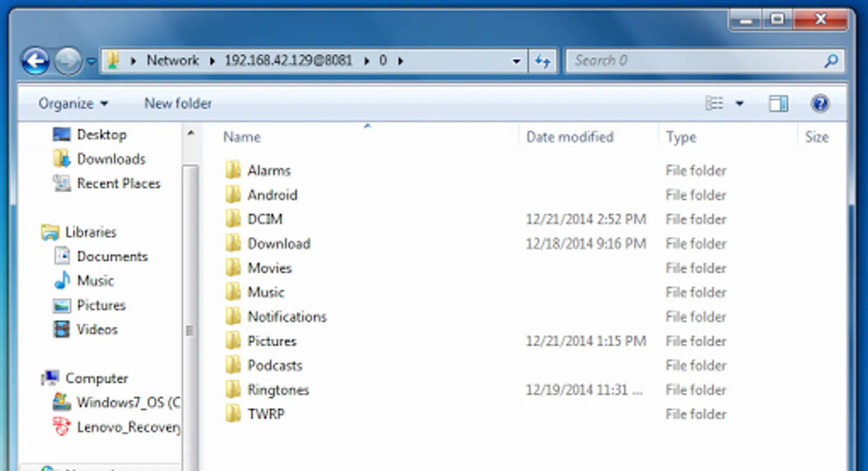The width and height of the screenshot is (868, 471).
Task: Select the TWRP folder icon
Action: 233,414
